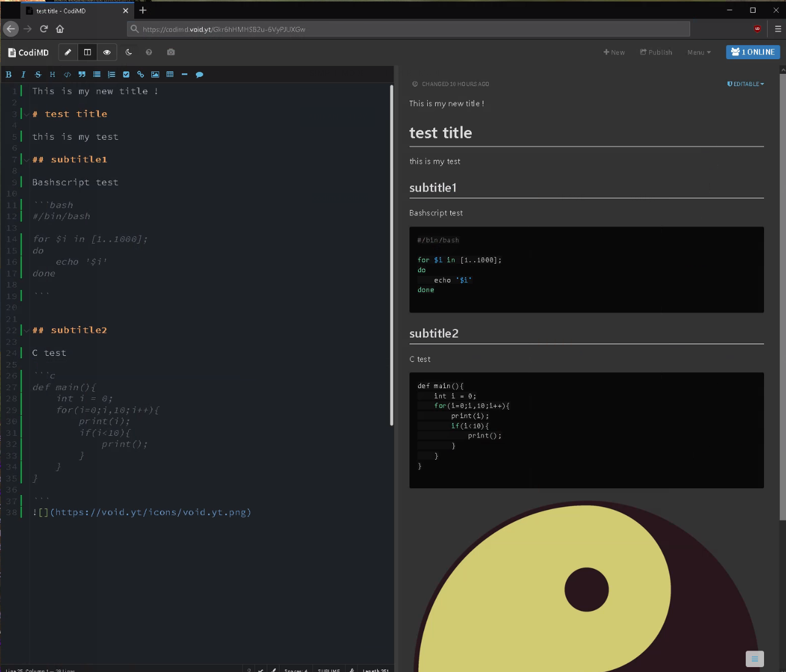
Task: Open the red extension icon in browser toolbar
Action: click(757, 29)
